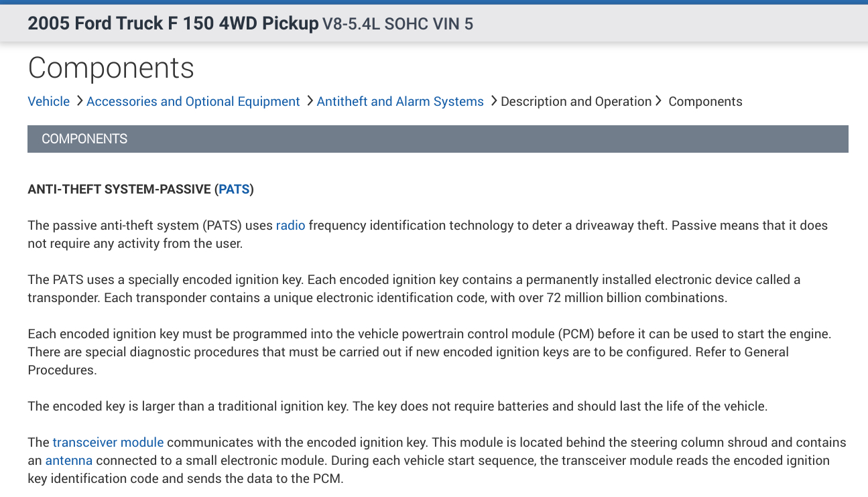Click the V8-5.4L SOHC VIN 5 engine label
Screen dimensions: 868x497
(397, 24)
